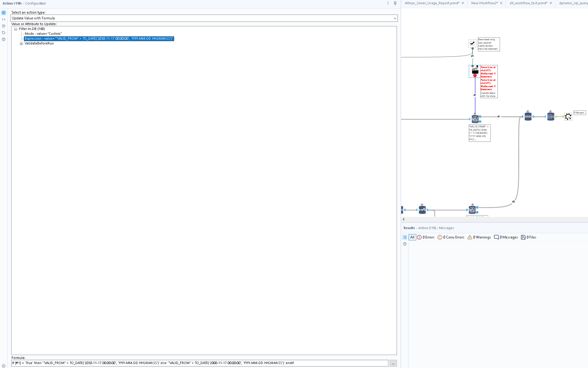Click the True output anchor of upper Filter In-DB
The image size is (588, 368).
pos(480,117)
